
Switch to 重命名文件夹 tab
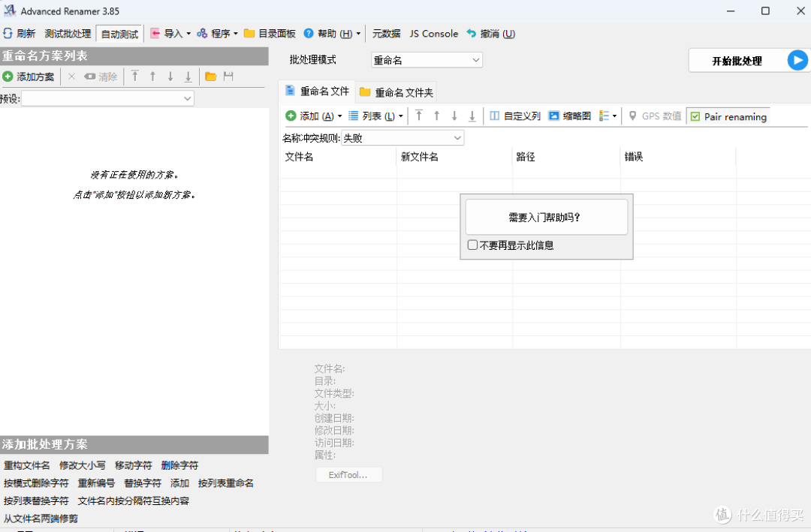tap(396, 92)
